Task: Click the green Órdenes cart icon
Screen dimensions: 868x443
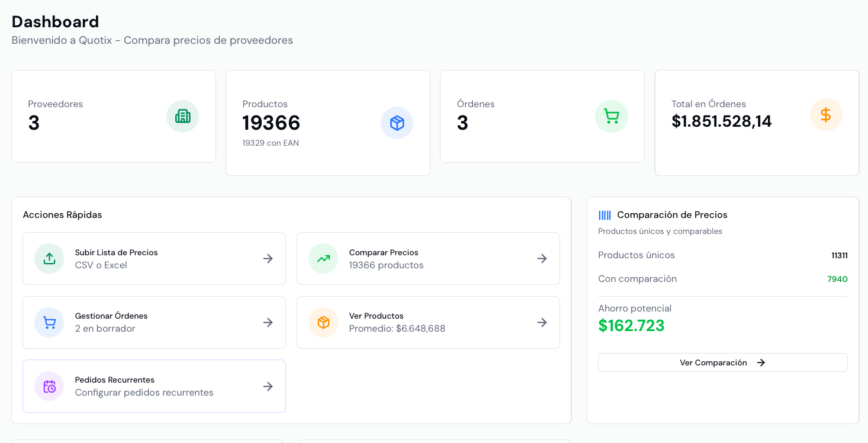Action: (611, 116)
